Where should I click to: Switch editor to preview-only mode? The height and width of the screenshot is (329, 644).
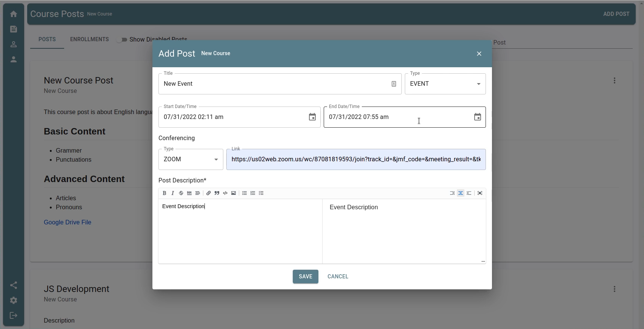coord(469,193)
